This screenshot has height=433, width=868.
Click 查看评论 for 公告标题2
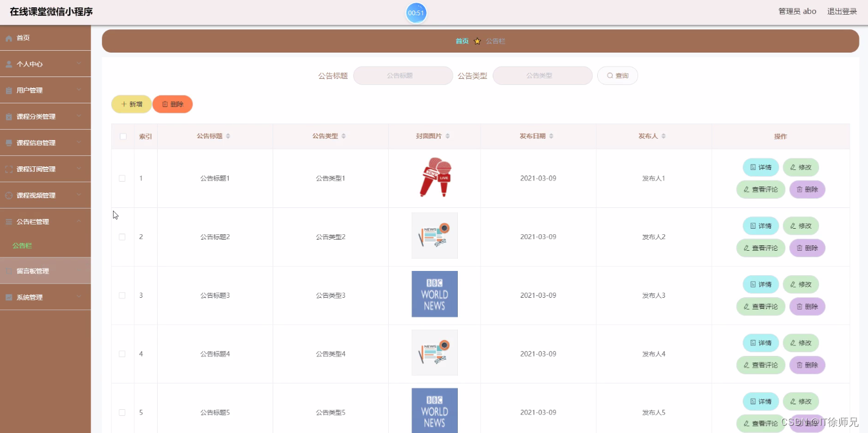pyautogui.click(x=760, y=248)
